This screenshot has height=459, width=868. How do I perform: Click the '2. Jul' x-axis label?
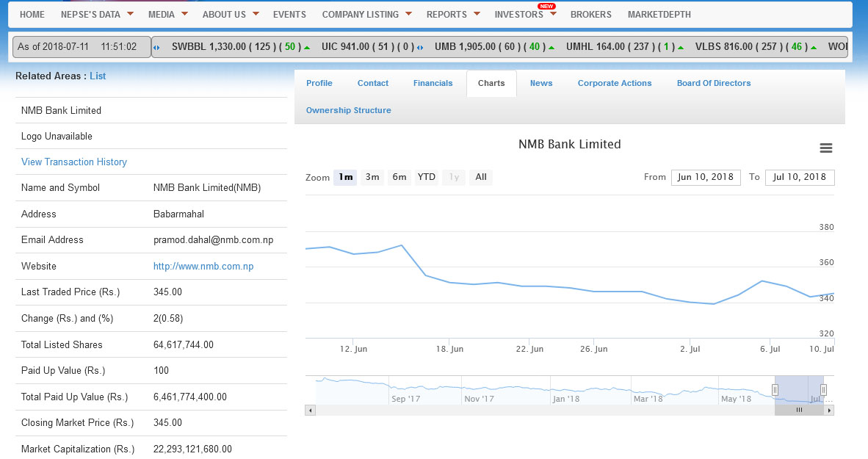690,349
